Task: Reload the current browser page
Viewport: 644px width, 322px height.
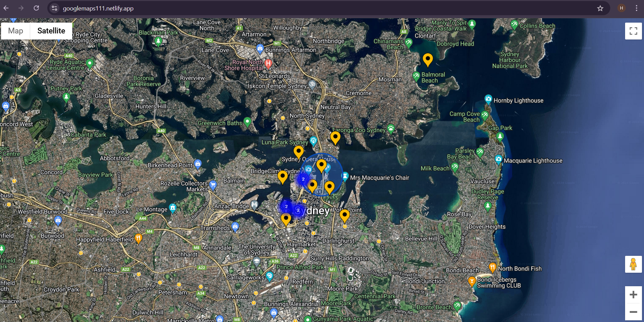Action: [36, 8]
